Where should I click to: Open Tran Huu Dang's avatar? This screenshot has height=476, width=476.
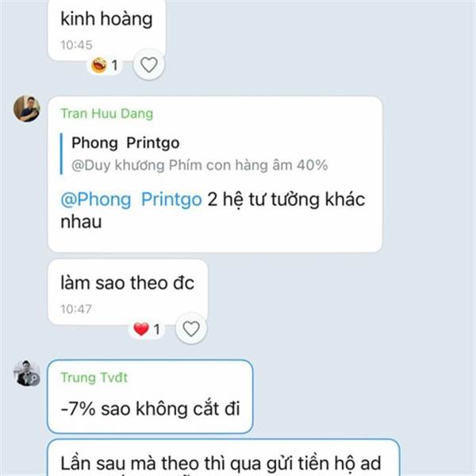27,109
